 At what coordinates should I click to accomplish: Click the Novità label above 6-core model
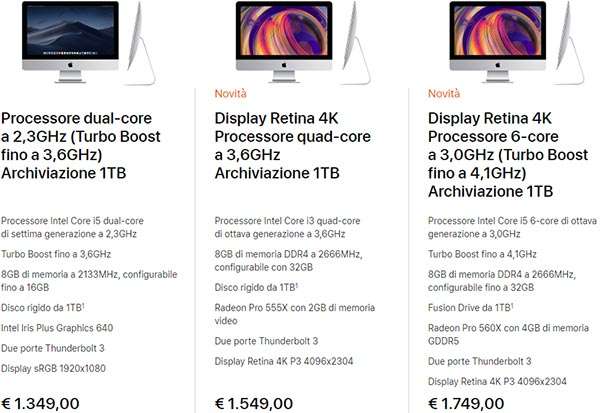(x=444, y=94)
